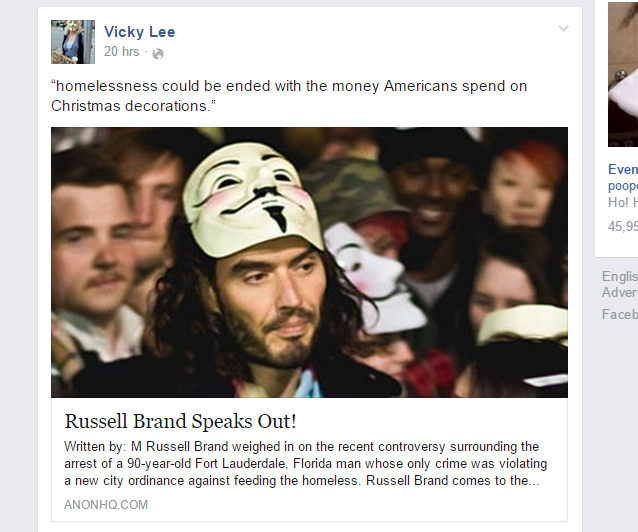
Task: Open the 'Russell Brand Speaks Out!' headline
Action: coord(181,421)
